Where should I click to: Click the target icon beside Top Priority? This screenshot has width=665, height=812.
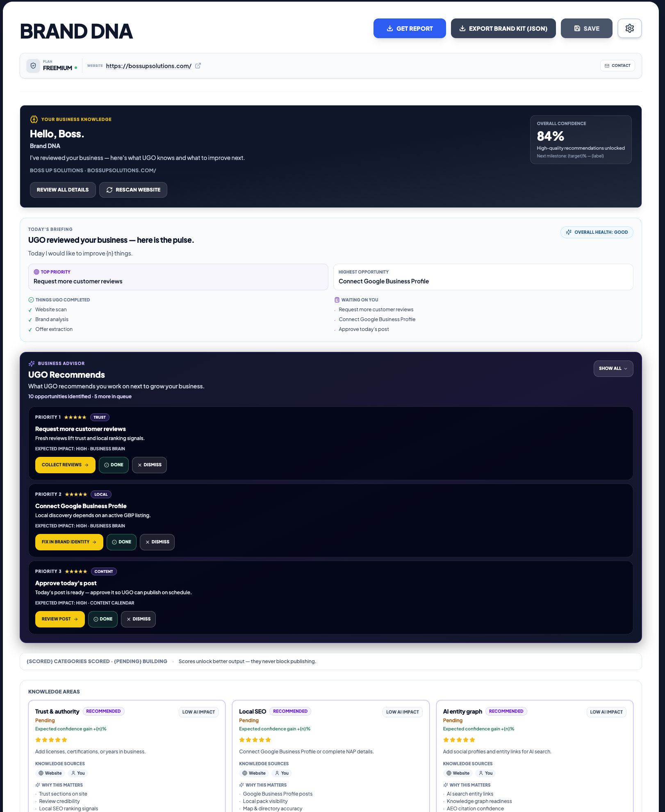tap(36, 272)
